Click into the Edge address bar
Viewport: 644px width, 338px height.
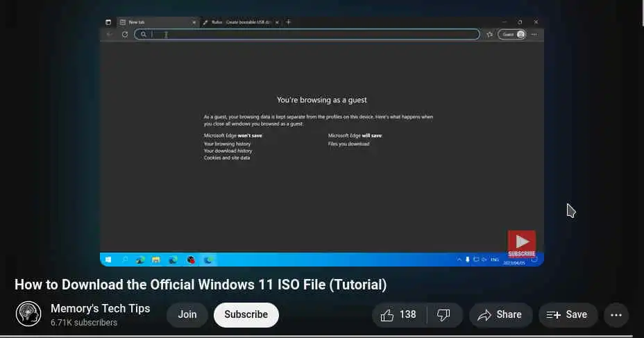pyautogui.click(x=307, y=35)
